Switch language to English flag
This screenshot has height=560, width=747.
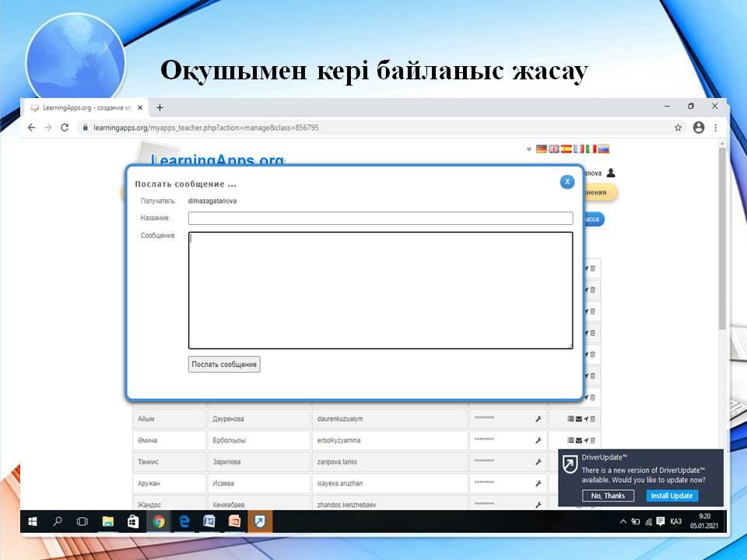point(553,149)
